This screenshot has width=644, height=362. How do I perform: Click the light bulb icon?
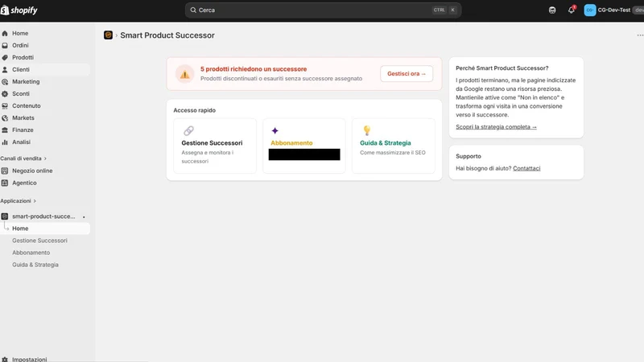tap(367, 130)
